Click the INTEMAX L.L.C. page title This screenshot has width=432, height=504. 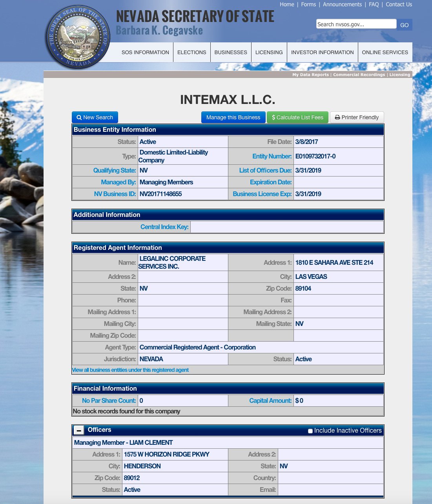[x=228, y=100]
